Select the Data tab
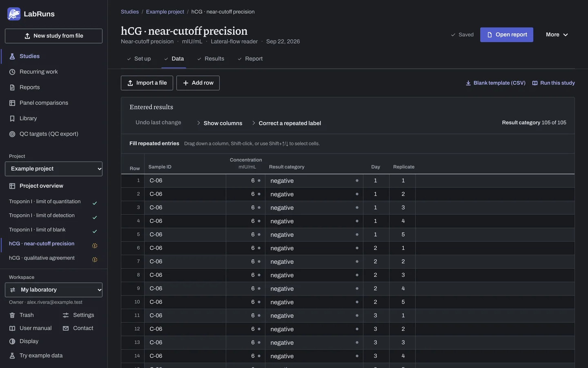Screen dimensions: 588x368 pyautogui.click(x=174, y=59)
